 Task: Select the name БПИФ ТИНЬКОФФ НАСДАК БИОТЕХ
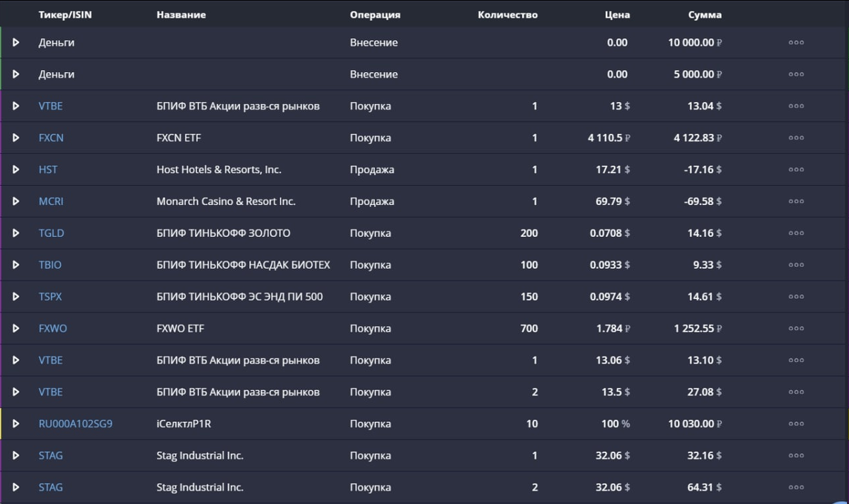[x=243, y=265]
